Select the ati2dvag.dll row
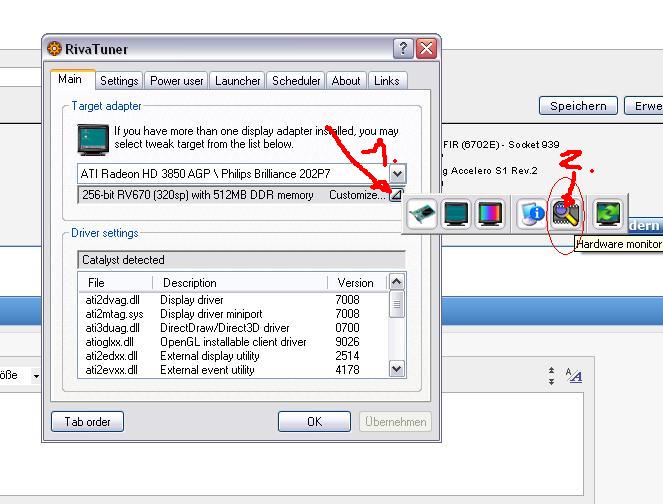This screenshot has height=504, width=663. [x=233, y=300]
